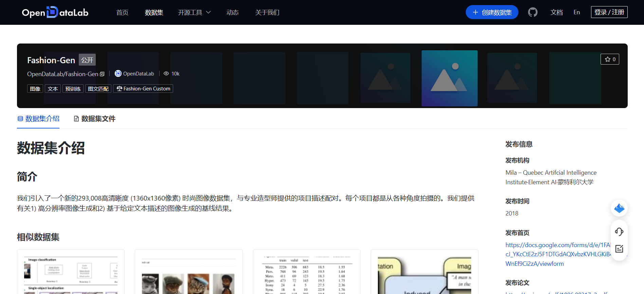Click the Fashion-Gen Custom license tag

(143, 89)
